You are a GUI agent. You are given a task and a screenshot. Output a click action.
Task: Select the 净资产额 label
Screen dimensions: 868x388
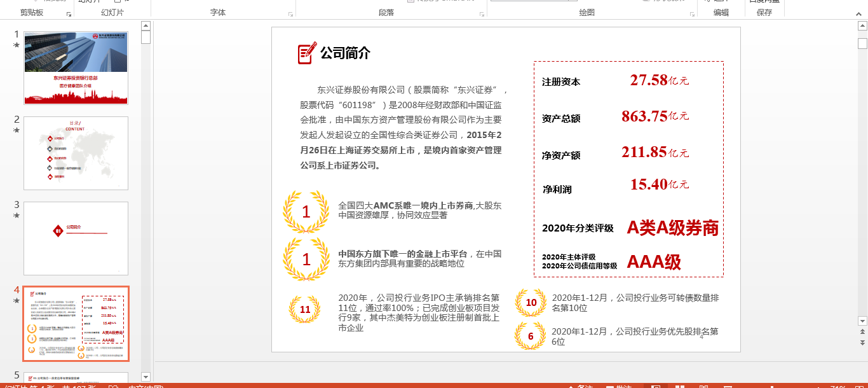[x=561, y=155]
